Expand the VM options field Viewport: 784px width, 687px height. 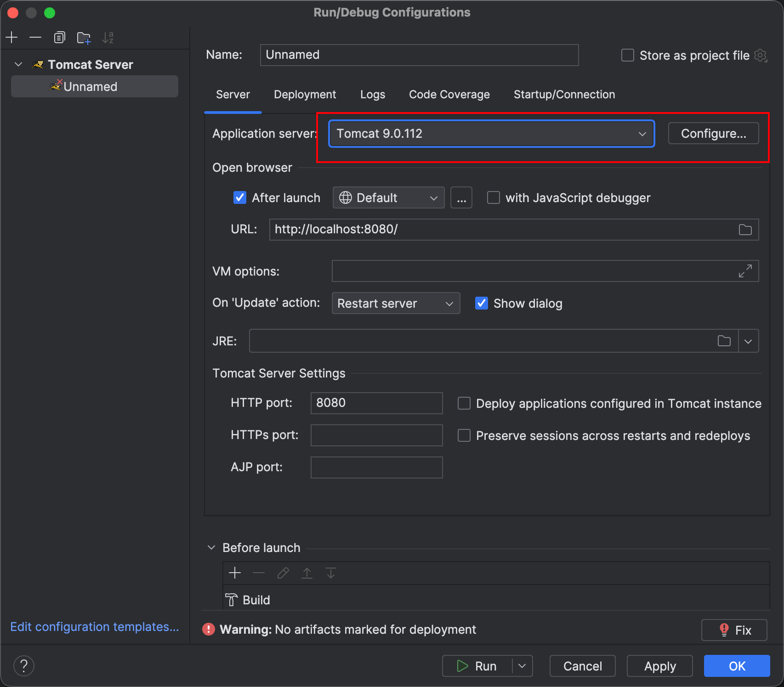click(x=745, y=271)
